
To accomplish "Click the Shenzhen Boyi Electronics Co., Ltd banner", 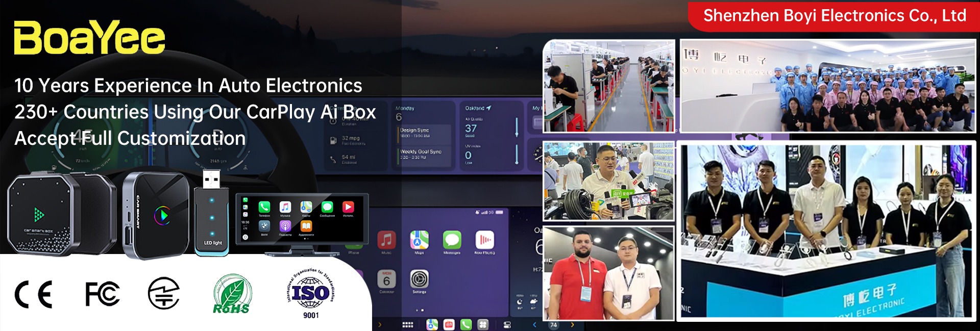I will coord(835,16).
